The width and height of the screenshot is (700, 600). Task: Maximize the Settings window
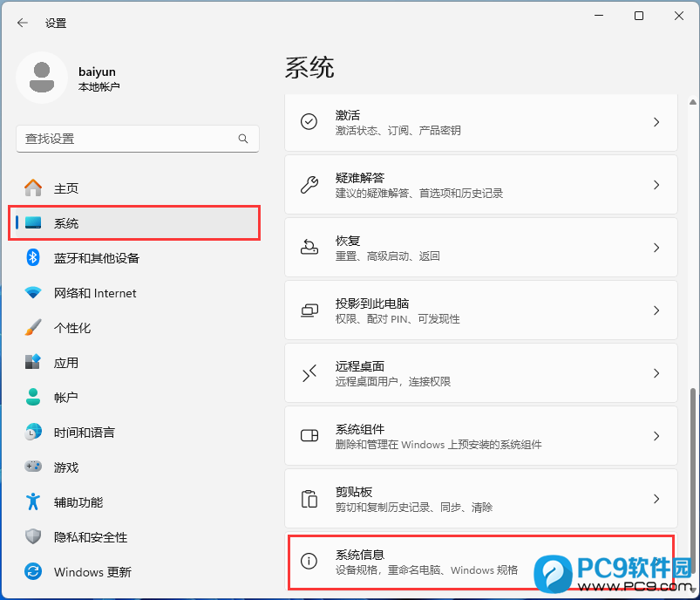click(x=639, y=16)
